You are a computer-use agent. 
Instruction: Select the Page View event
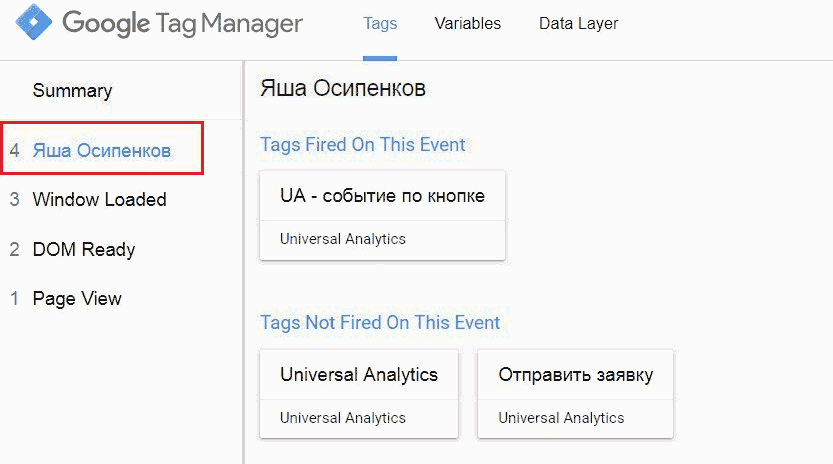click(77, 299)
